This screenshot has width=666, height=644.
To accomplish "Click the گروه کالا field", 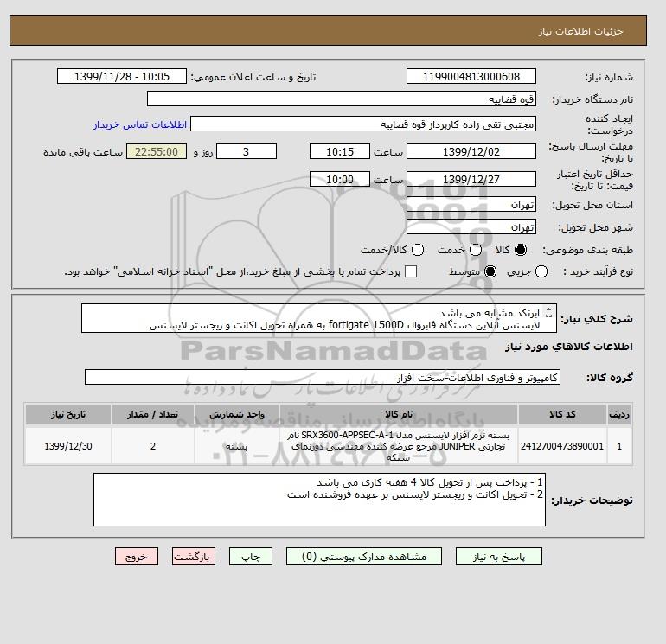I will click(323, 377).
